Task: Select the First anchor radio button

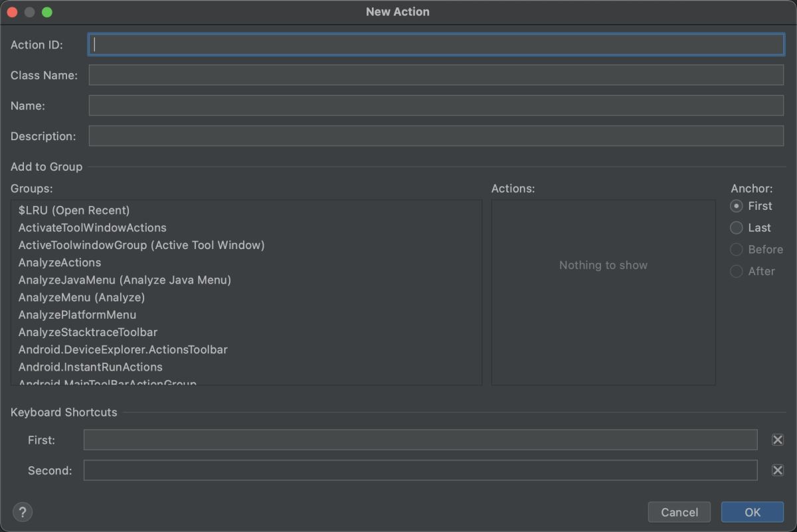Action: [737, 206]
